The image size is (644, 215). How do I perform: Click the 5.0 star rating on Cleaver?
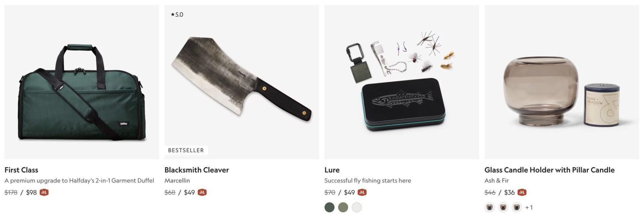(x=177, y=15)
